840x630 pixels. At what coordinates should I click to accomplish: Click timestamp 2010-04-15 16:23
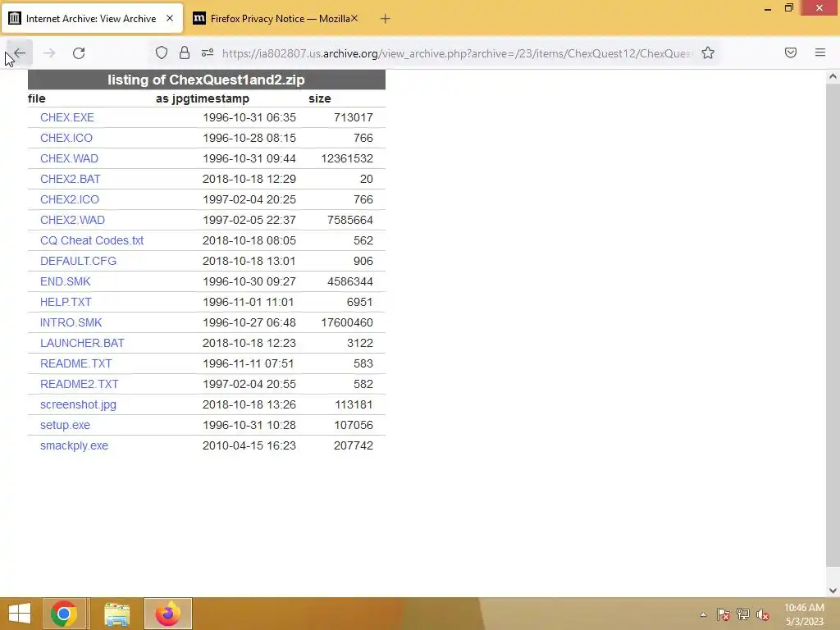pyautogui.click(x=249, y=445)
